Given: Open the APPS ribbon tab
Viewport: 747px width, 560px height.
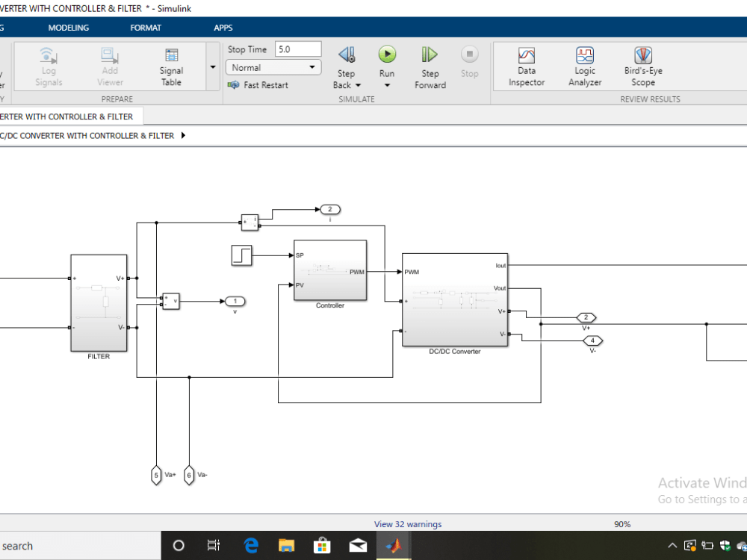Looking at the screenshot, I should 223,28.
